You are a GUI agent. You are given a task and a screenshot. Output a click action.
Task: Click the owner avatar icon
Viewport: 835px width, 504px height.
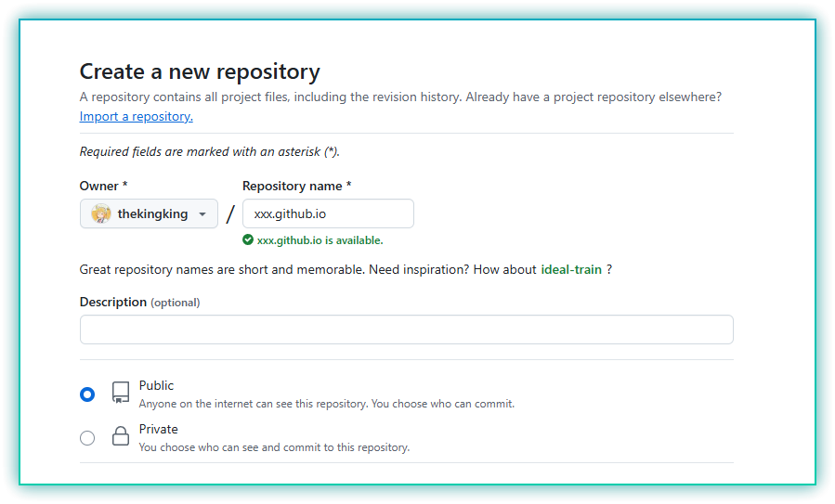coord(101,214)
